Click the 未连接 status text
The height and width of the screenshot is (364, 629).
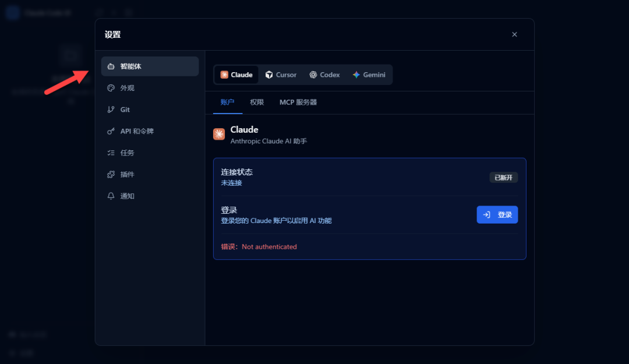pos(231,183)
